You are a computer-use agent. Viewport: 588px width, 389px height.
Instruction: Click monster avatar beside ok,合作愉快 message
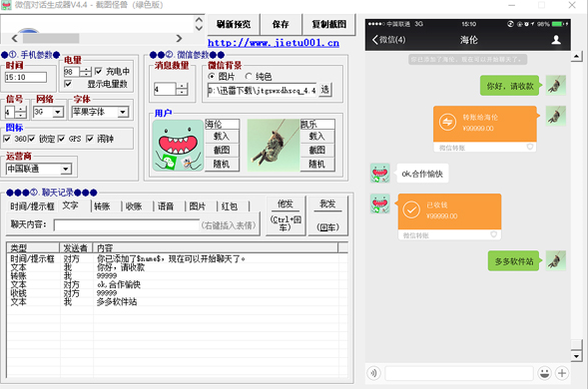(380, 174)
